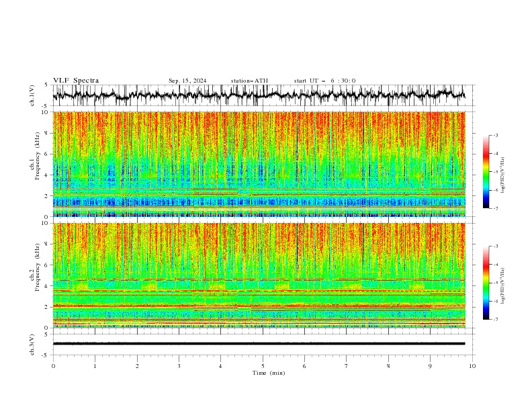Image resolution: width=532 pixels, height=411 pixels.
Task: Click the "ch.3(V)" axis label
Action: (x=32, y=345)
